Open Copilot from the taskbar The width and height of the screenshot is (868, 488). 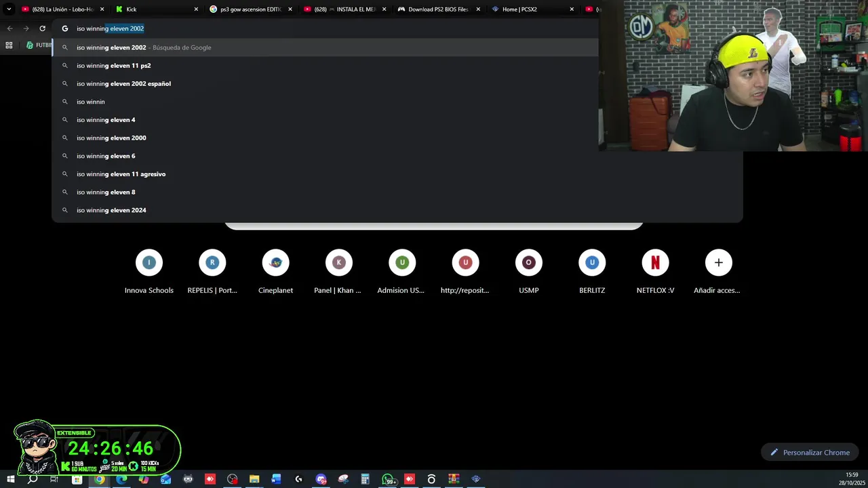pyautogui.click(x=144, y=479)
